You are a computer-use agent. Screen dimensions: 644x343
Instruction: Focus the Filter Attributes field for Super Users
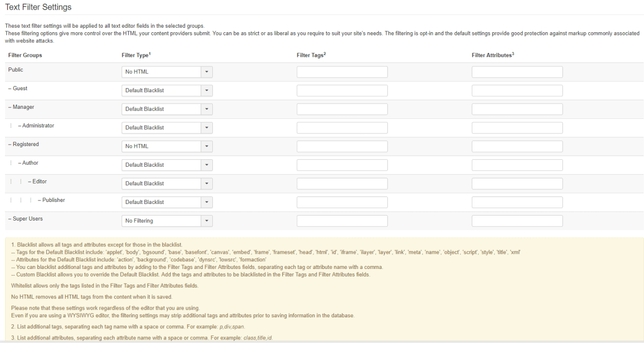pos(517,221)
